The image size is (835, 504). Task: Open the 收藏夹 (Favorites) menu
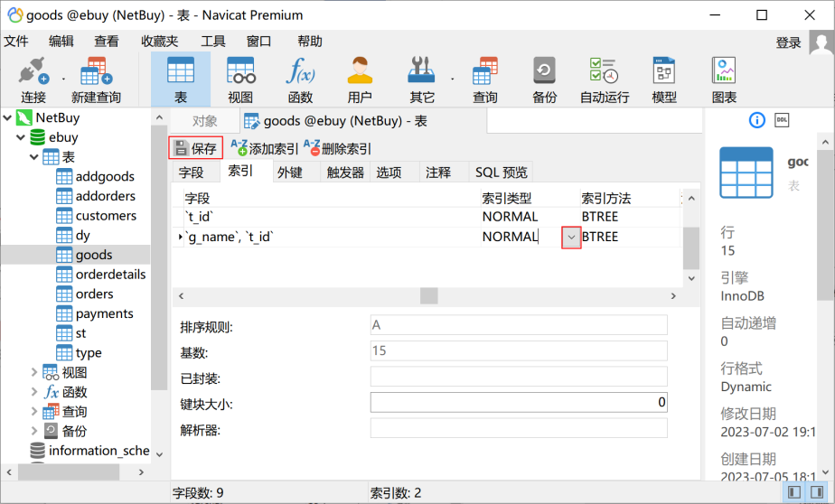[159, 42]
